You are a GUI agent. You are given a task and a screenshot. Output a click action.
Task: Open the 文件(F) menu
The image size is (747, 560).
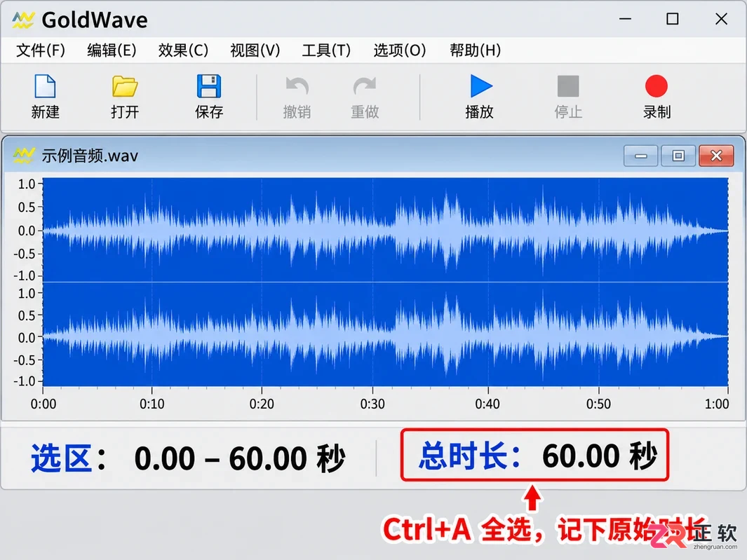pos(41,50)
